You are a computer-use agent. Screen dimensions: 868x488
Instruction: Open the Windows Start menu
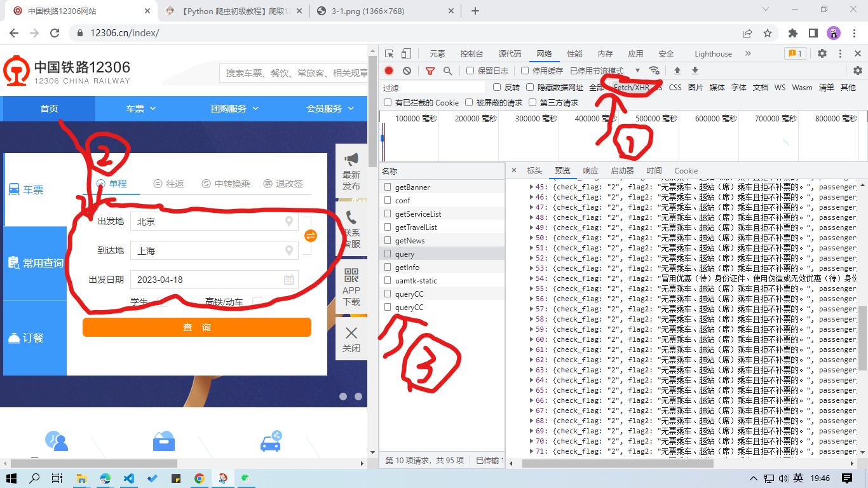click(11, 478)
